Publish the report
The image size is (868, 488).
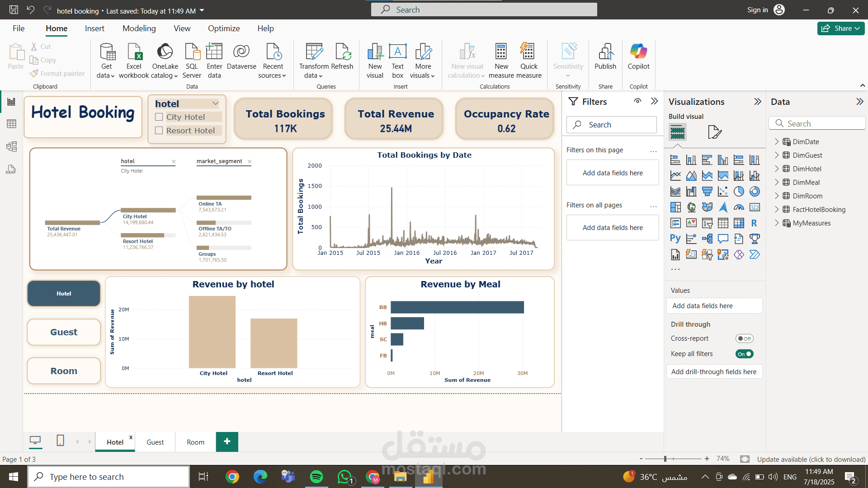[x=605, y=56]
